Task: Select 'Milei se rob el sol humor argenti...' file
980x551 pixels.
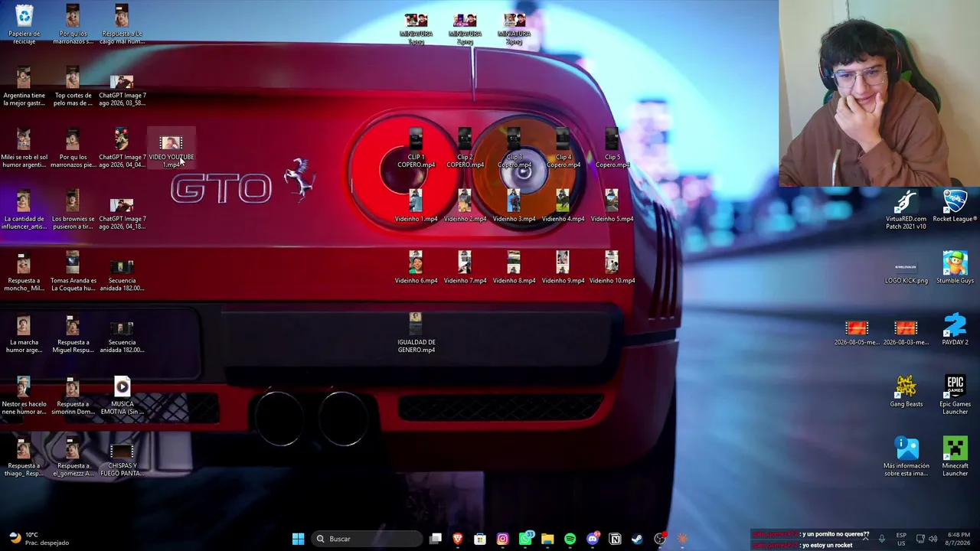Action: click(x=24, y=148)
